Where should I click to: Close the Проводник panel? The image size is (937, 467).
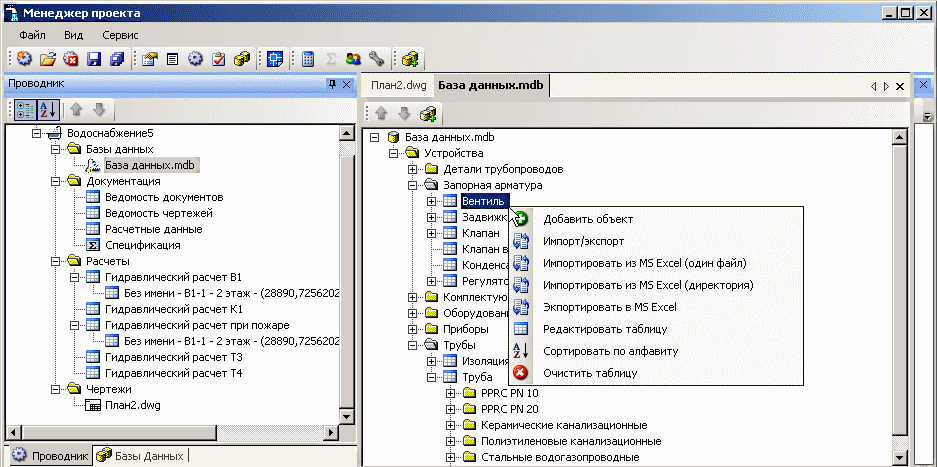(x=347, y=84)
